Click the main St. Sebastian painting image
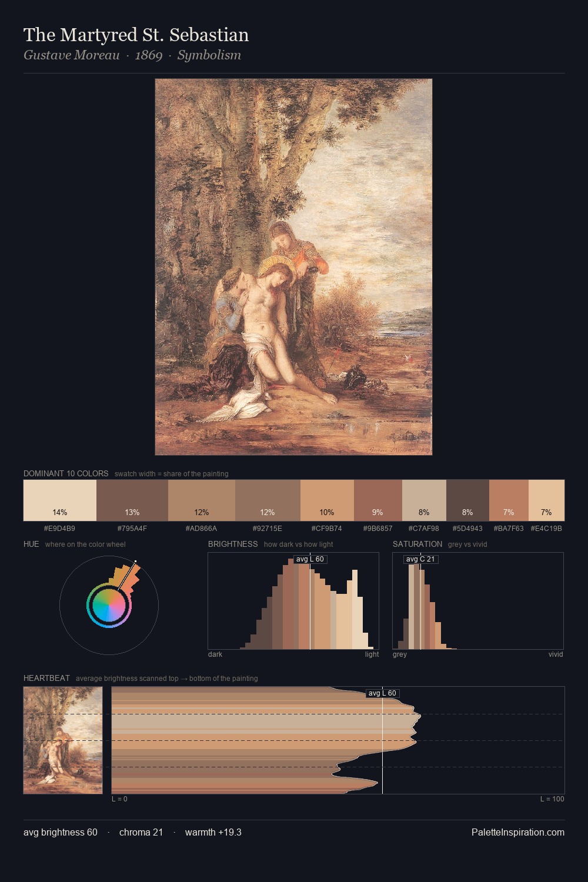The height and width of the screenshot is (882, 588). click(x=293, y=267)
